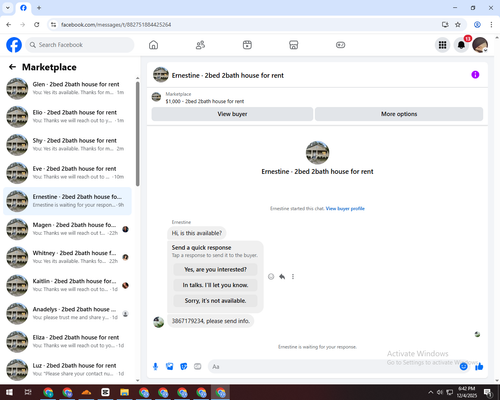Go back in browser

[x=9, y=25]
